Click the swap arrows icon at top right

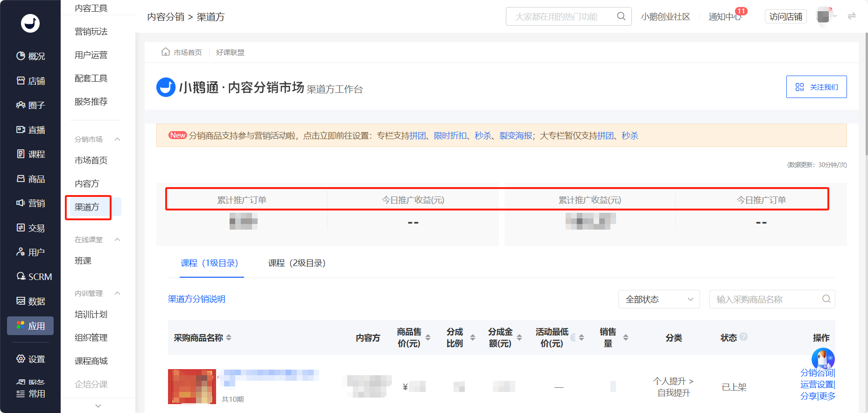pyautogui.click(x=852, y=16)
